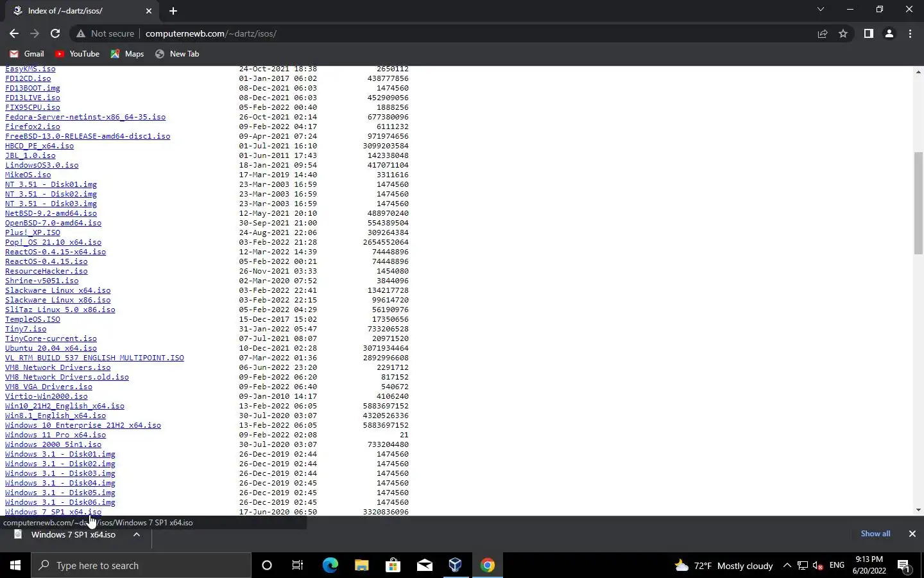Expand options for Windows 7 SP1 download
Image resolution: width=924 pixels, height=578 pixels.
[137, 534]
